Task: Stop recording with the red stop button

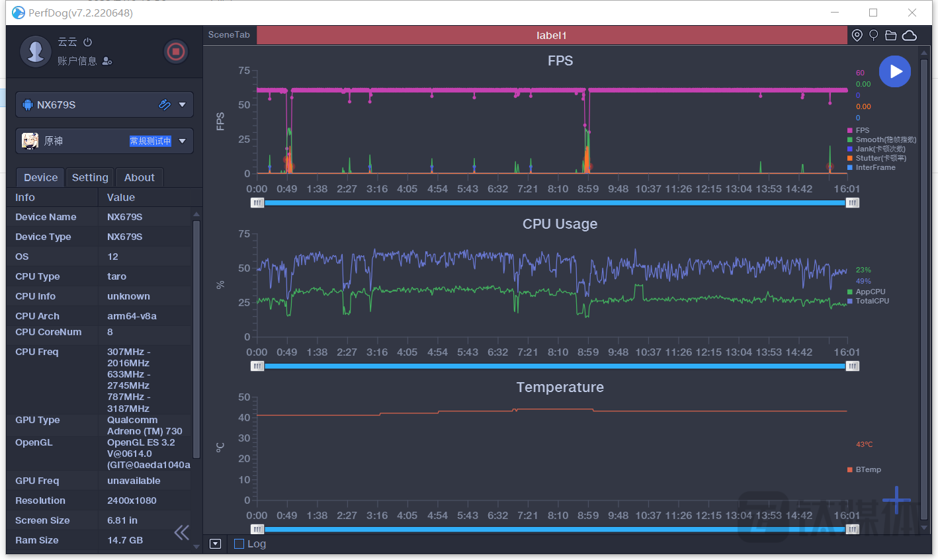Action: (175, 52)
